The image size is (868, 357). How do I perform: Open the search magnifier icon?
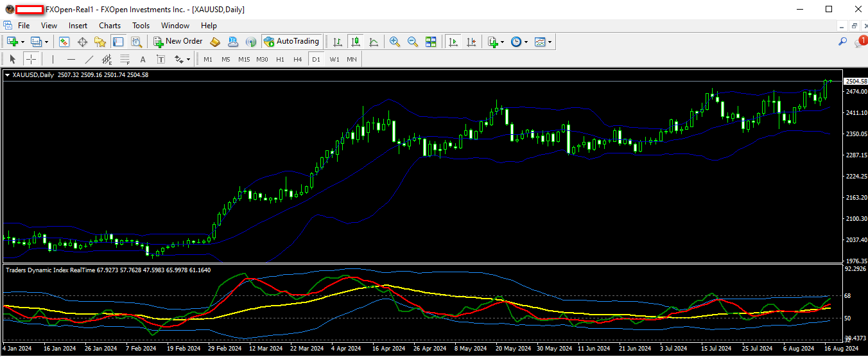(x=843, y=42)
